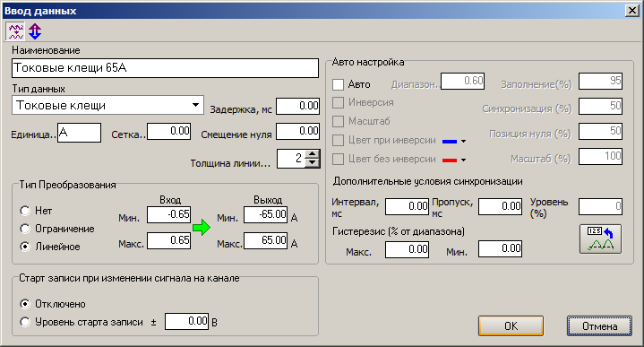Click the OK button
Viewport: 644px width, 347px height.
[511, 326]
